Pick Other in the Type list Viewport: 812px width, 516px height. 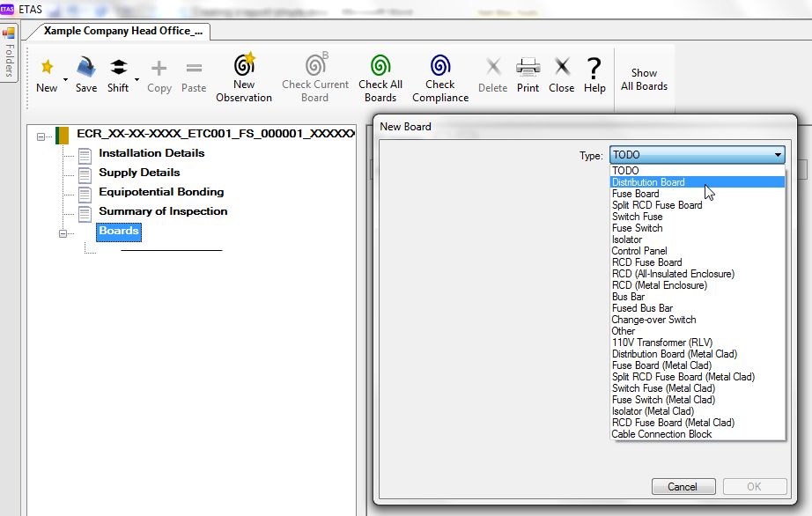[x=698, y=331]
